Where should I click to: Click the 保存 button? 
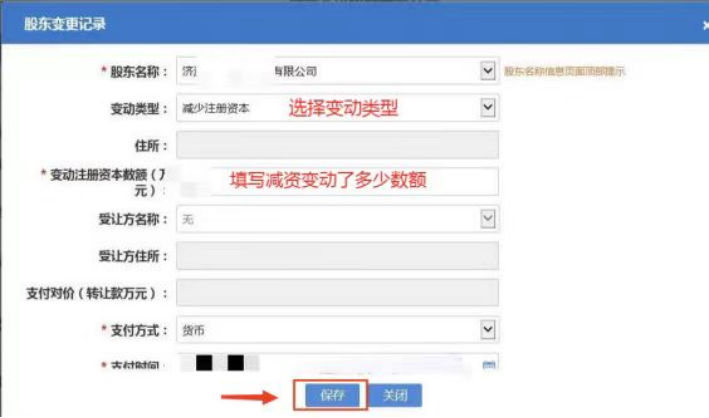pyautogui.click(x=332, y=395)
